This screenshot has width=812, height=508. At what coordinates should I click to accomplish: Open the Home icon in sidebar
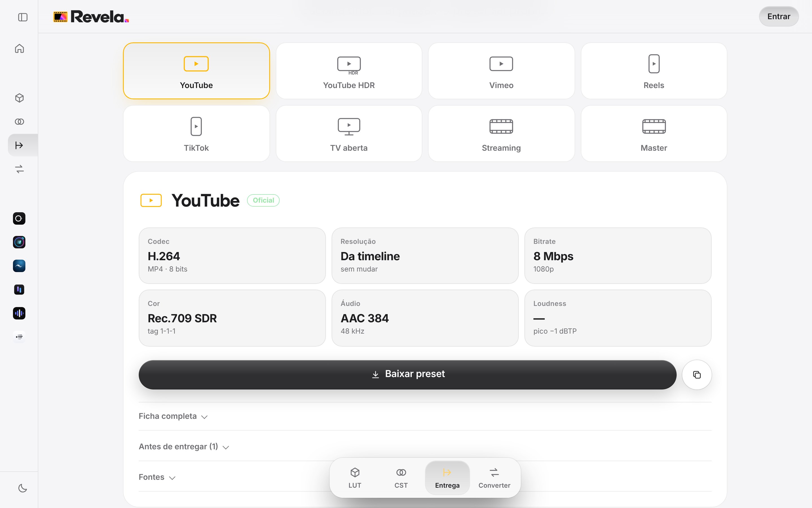[19, 49]
